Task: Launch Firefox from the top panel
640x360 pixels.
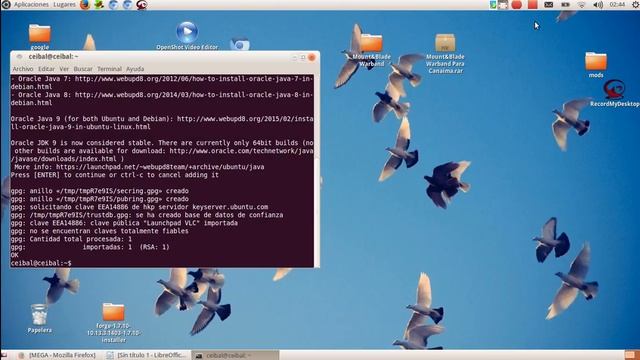Action: click(85, 4)
